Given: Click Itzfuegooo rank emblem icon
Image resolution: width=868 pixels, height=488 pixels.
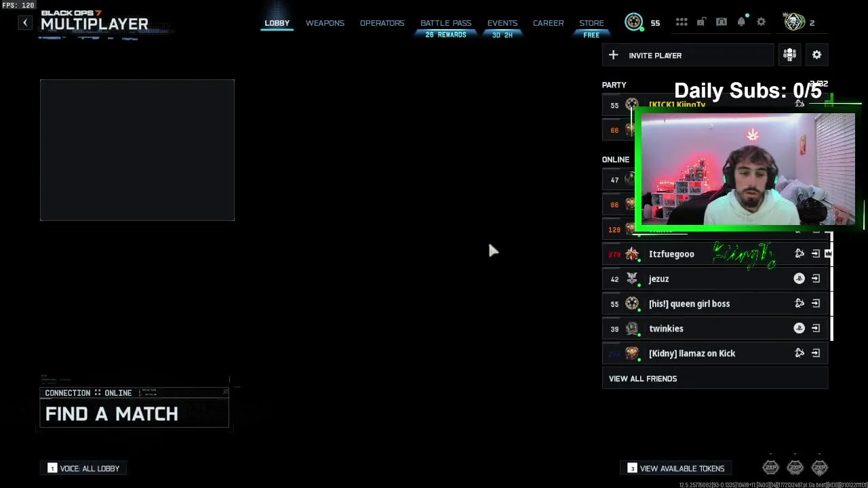Looking at the screenshot, I should (632, 253).
